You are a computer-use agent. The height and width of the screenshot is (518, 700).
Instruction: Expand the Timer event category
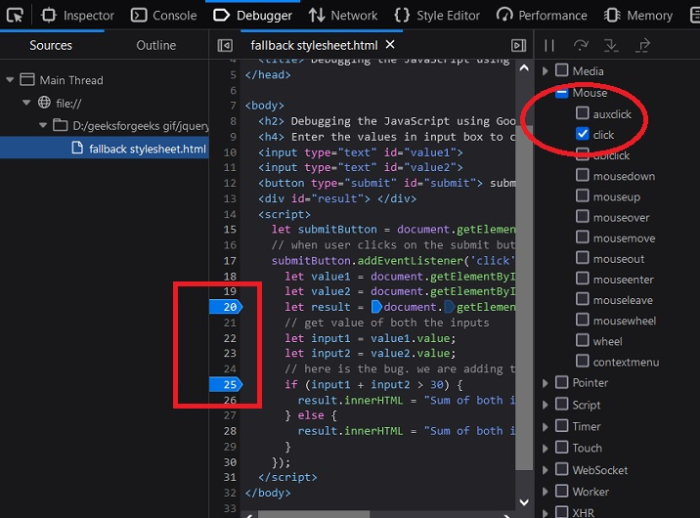(x=545, y=426)
